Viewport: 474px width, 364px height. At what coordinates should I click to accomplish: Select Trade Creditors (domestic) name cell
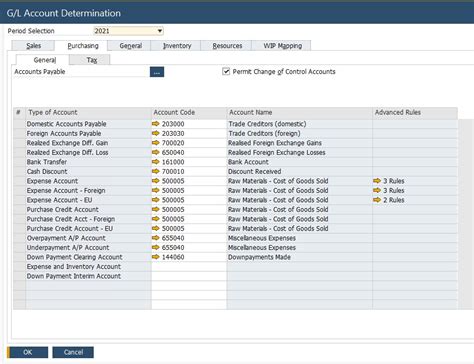point(300,124)
